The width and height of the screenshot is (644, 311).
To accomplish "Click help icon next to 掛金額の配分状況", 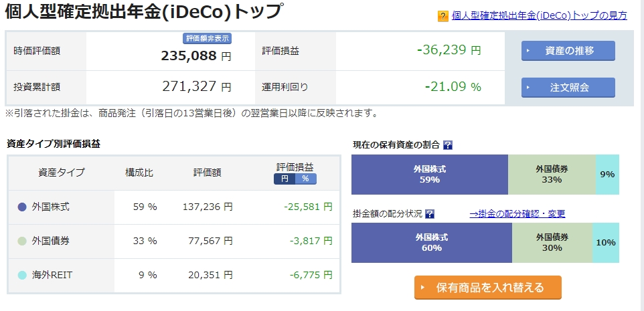I will click(x=430, y=214).
